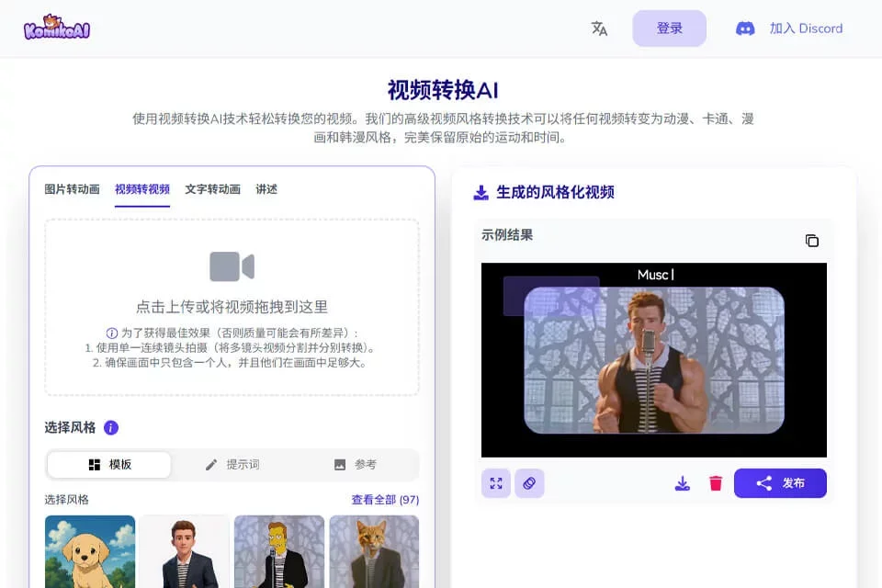Click the 登录 login button
This screenshot has height=588, width=882.
coord(670,28)
